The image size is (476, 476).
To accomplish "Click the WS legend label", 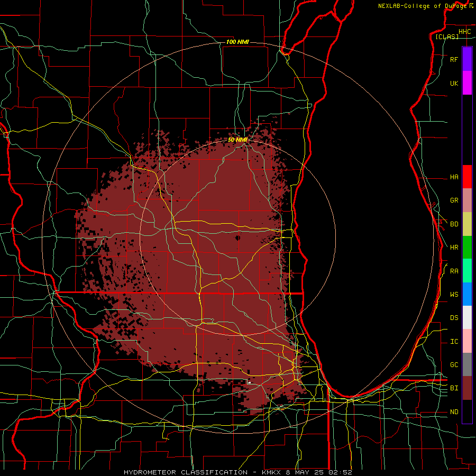I will [x=454, y=295].
